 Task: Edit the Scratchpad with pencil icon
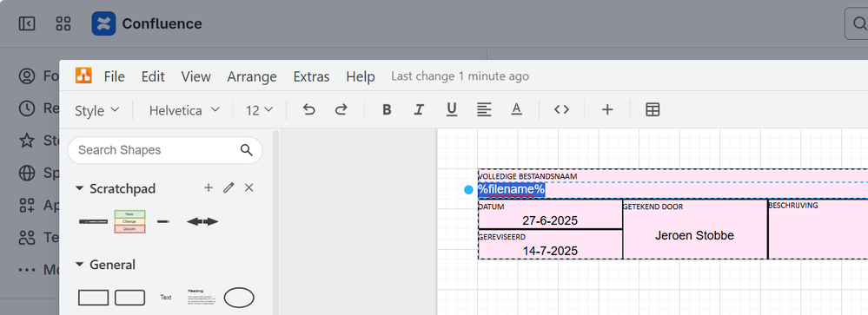(229, 188)
